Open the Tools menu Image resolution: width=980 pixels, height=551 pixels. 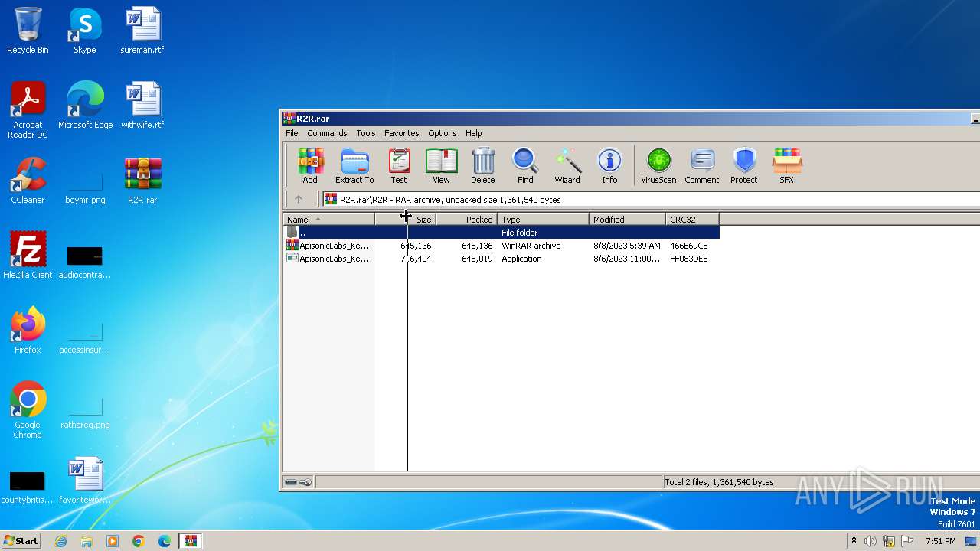366,133
